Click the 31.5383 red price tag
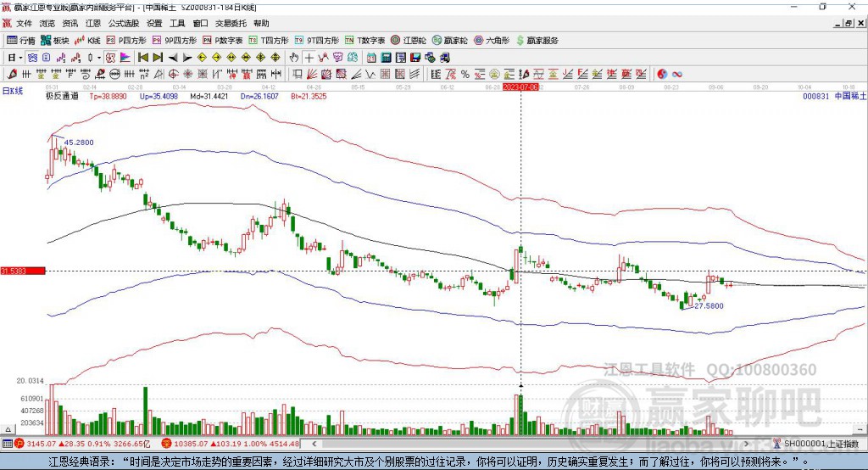868x470 pixels. (23, 271)
